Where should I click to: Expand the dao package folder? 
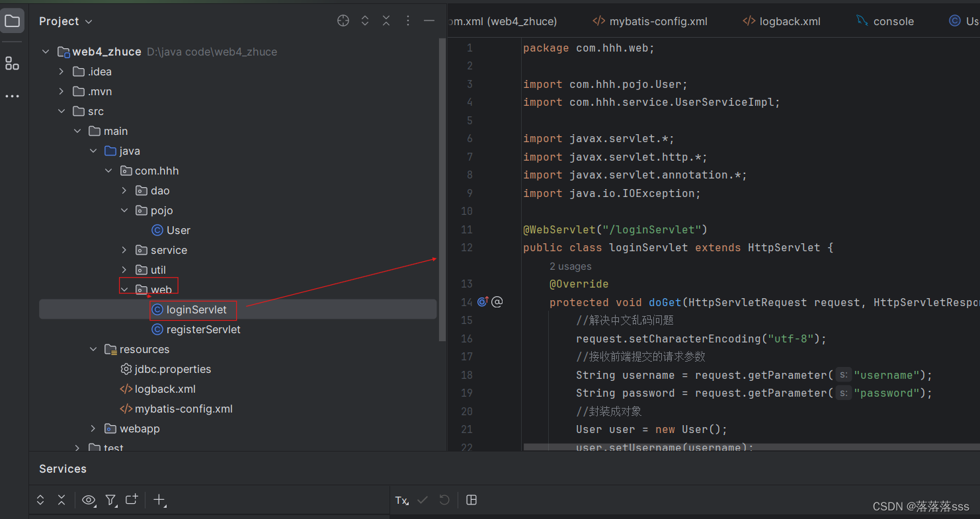pyautogui.click(x=124, y=190)
